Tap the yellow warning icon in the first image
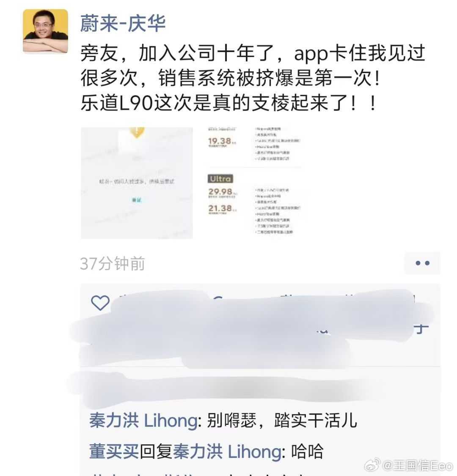The height and width of the screenshot is (476, 457). [137, 132]
